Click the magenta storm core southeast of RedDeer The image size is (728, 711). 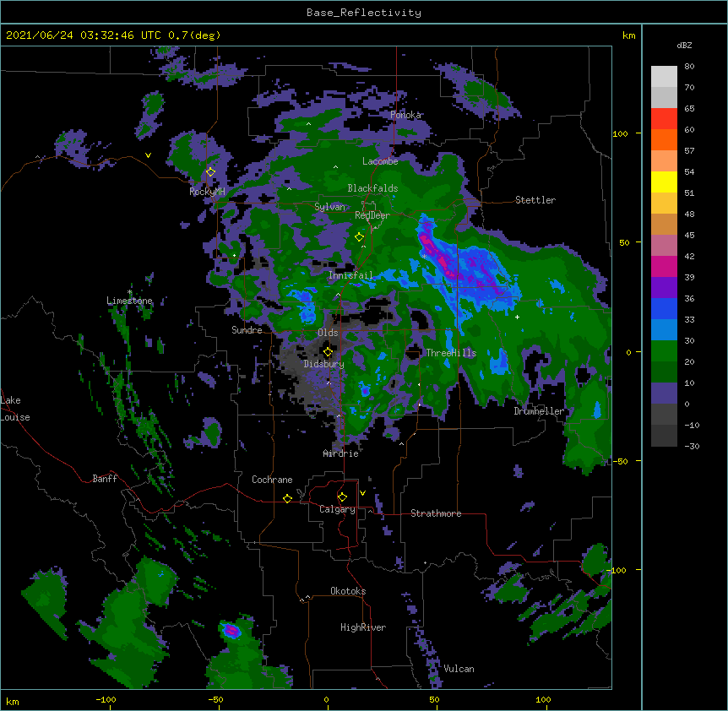(439, 255)
